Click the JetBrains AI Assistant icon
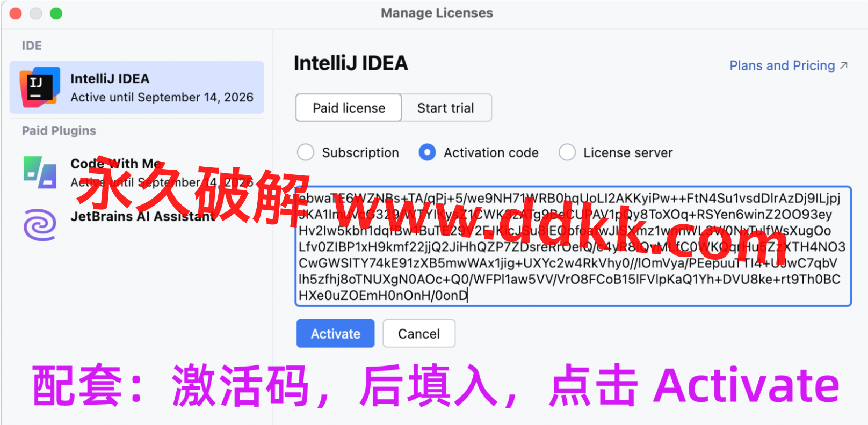Viewport: 868px width, 425px height. point(40,224)
